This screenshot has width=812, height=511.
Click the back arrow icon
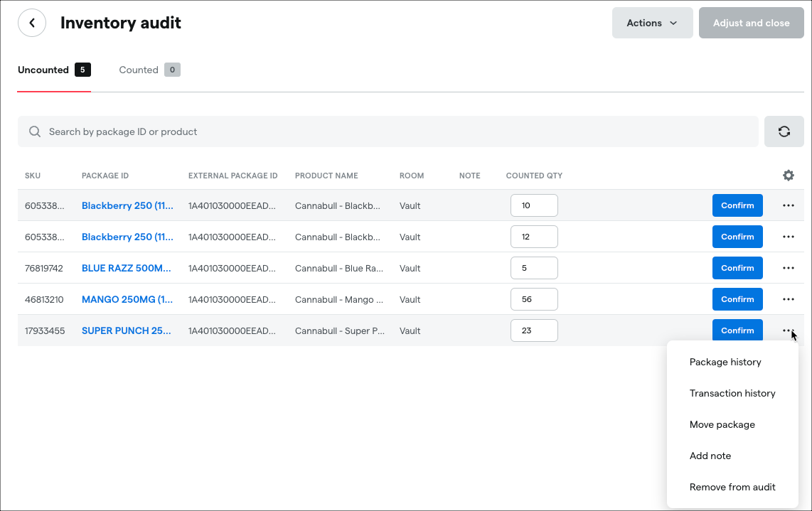[32, 23]
